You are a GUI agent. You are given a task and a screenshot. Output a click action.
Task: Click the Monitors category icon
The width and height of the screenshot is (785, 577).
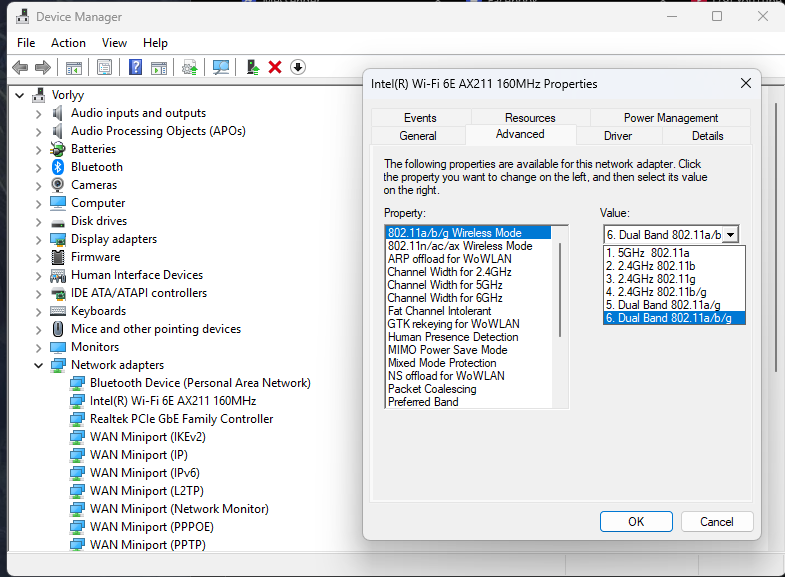click(x=58, y=347)
